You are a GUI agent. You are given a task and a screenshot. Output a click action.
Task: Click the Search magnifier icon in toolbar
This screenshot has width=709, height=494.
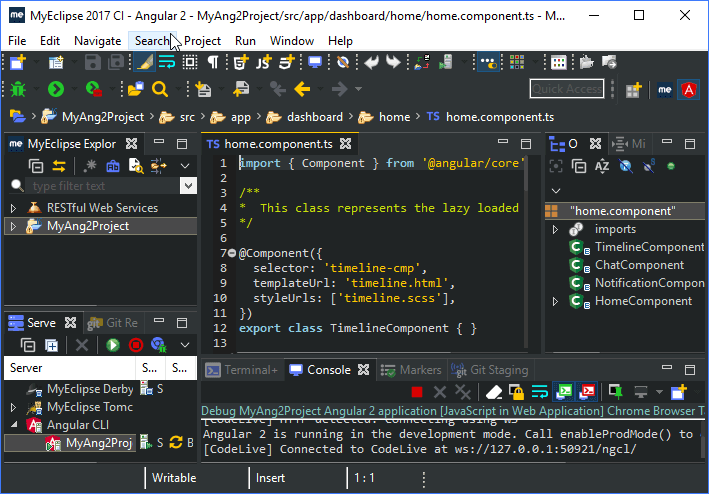[160, 89]
